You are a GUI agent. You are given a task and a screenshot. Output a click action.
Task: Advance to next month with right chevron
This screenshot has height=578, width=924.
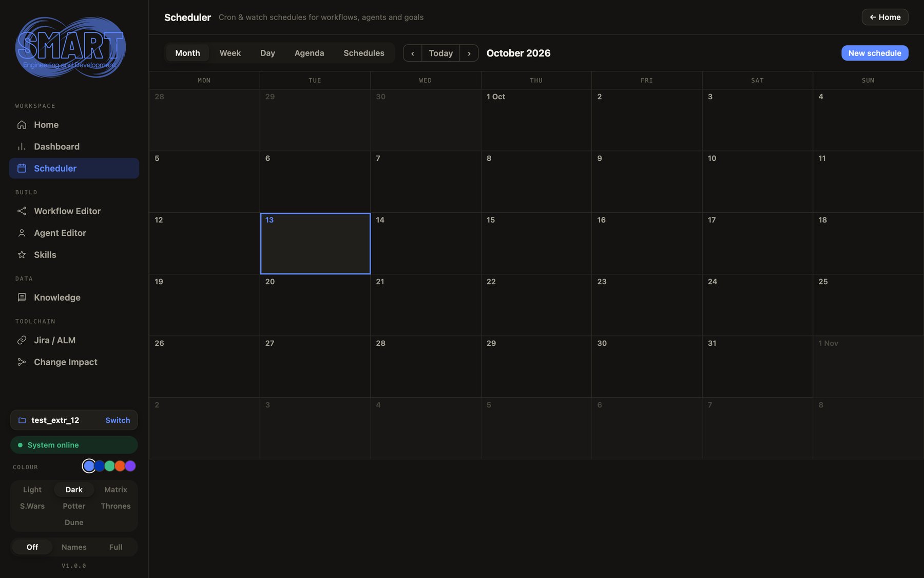pyautogui.click(x=469, y=53)
